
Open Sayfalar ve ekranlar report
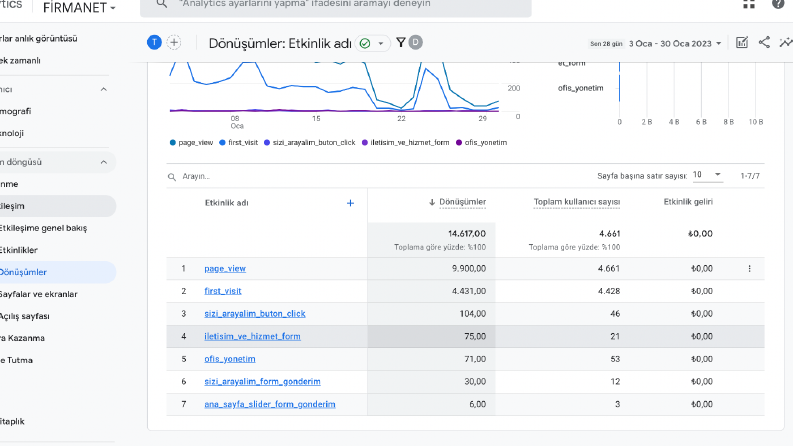coord(38,294)
